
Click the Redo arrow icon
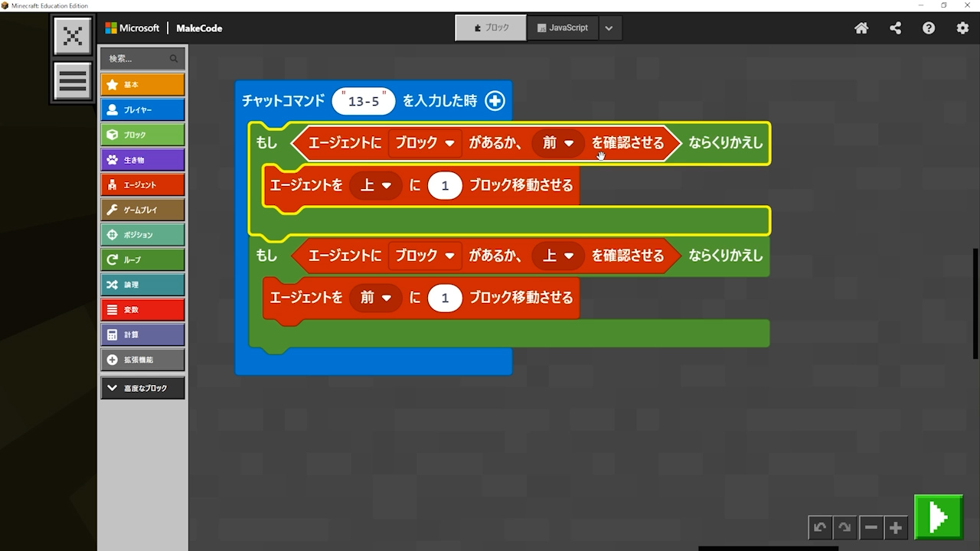844,527
